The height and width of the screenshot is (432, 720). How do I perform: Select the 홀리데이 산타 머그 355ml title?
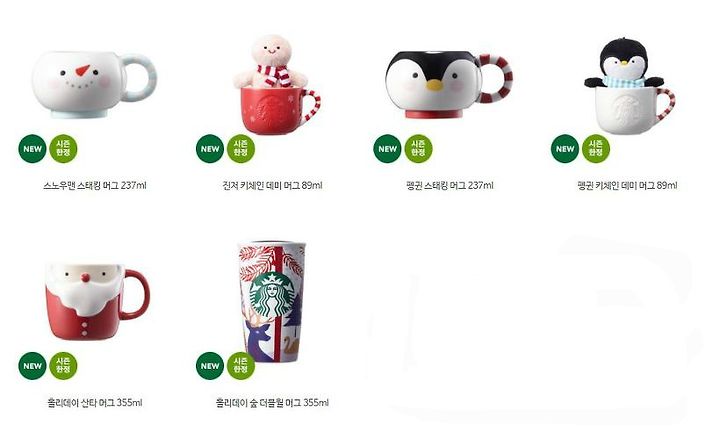(95, 403)
